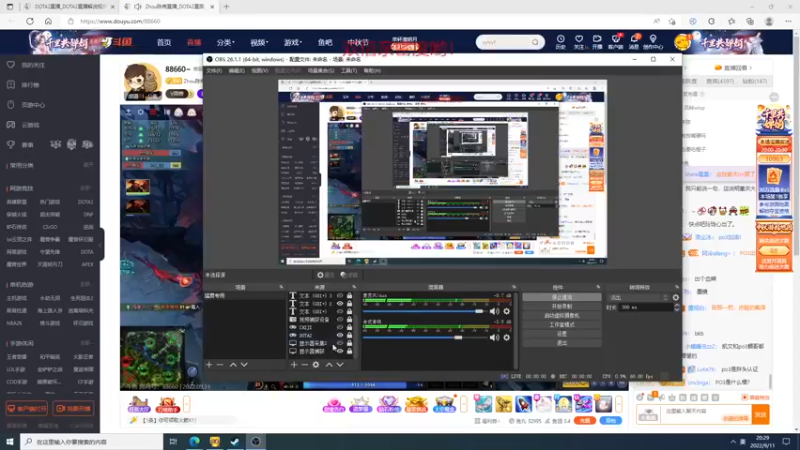Screen dimensions: 800x450
Task: Toggle visibility of 视频捕获设备 source
Action: 340,319
